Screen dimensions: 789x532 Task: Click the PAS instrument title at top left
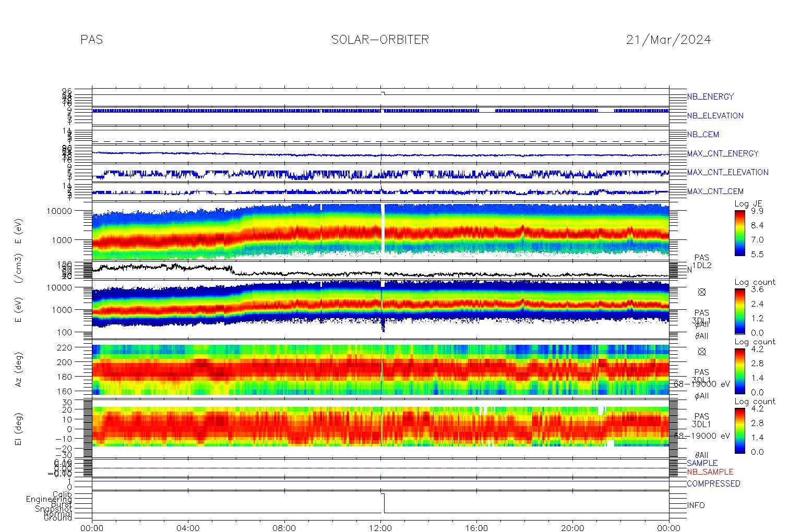[92, 40]
